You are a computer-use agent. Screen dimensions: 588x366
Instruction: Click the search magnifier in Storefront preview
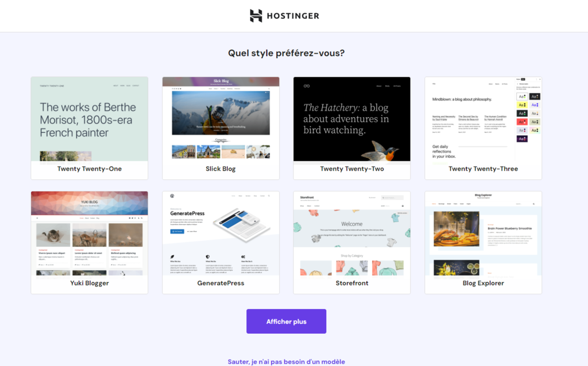383,198
